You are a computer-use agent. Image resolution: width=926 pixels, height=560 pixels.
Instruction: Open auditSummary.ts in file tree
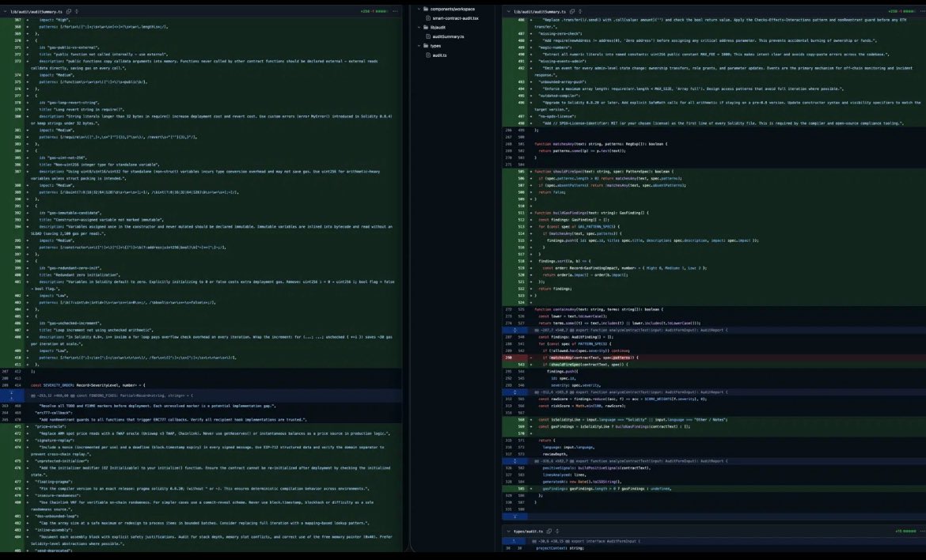click(x=448, y=36)
